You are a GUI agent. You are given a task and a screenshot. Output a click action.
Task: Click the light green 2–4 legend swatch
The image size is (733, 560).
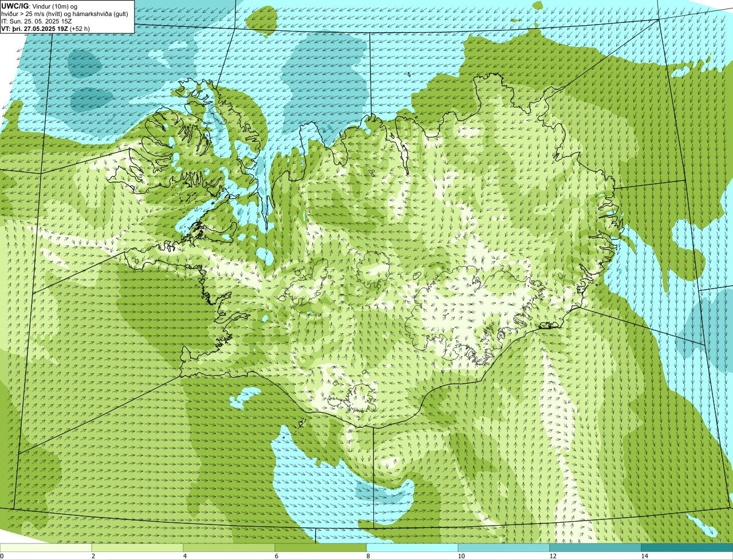(x=137, y=548)
